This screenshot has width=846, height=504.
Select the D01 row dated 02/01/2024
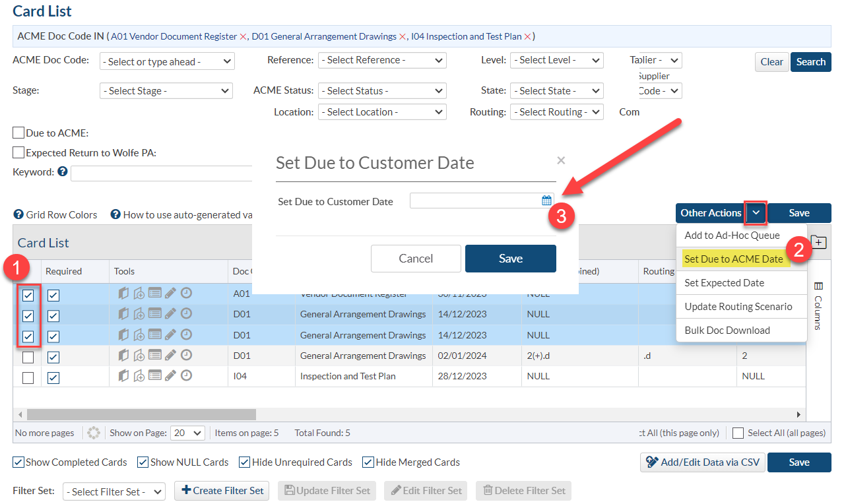[x=28, y=357]
